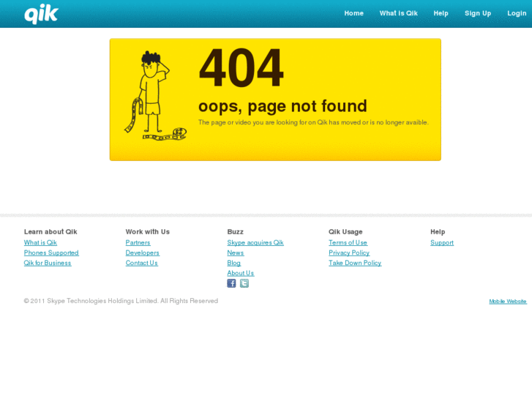Open the About Us link
Image resolution: width=532 pixels, height=399 pixels.
pos(241,273)
